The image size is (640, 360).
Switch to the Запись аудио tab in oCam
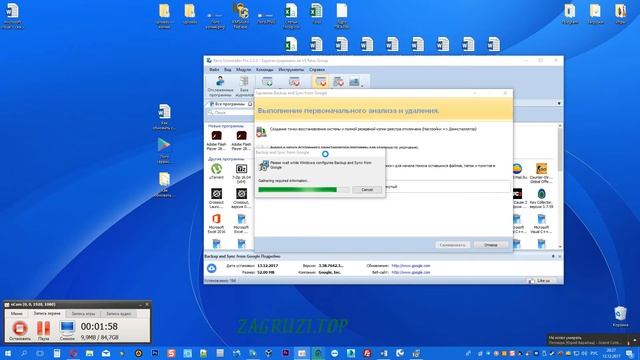[119, 313]
